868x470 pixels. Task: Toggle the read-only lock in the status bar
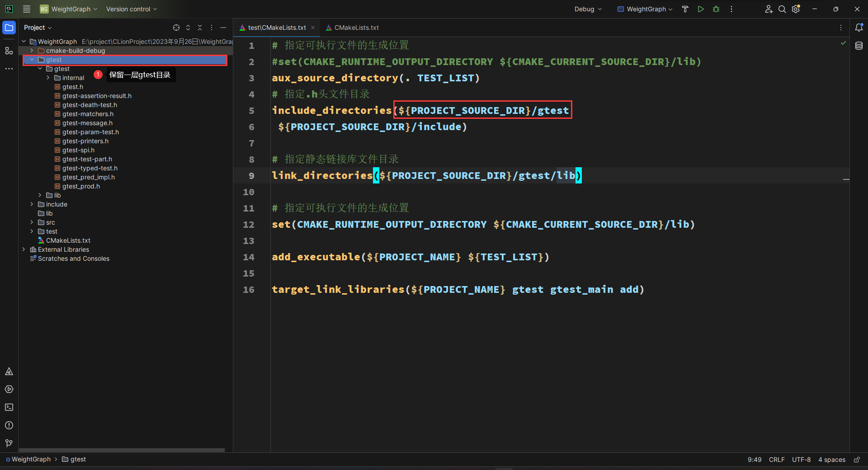pos(857,460)
